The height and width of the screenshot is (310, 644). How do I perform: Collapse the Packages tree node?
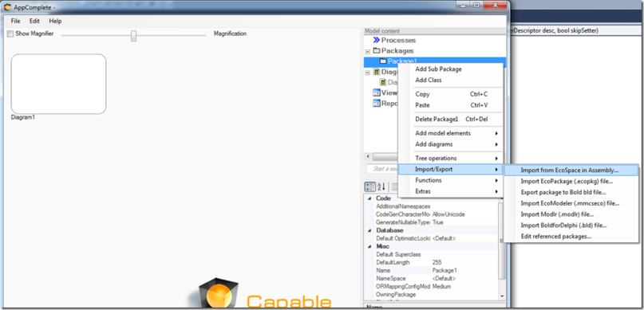[x=368, y=51]
